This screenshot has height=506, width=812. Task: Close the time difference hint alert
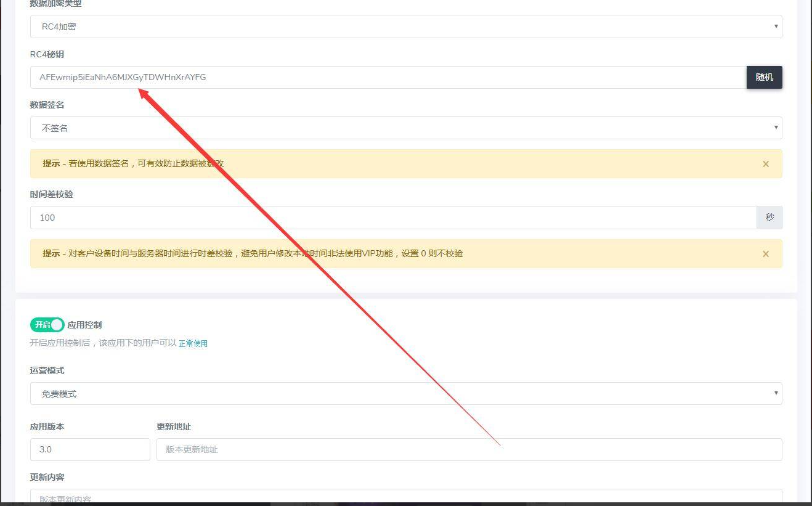765,254
